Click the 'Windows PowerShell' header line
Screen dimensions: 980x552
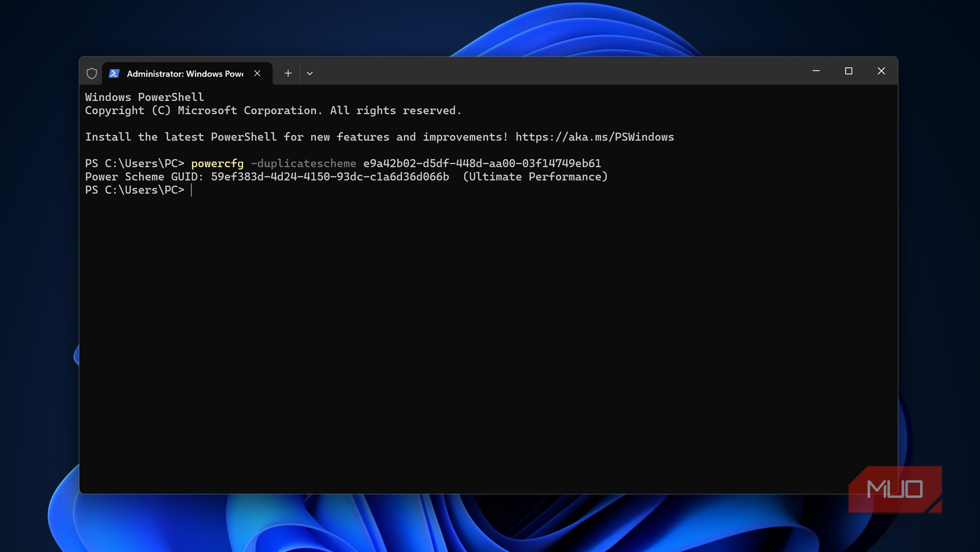click(144, 97)
